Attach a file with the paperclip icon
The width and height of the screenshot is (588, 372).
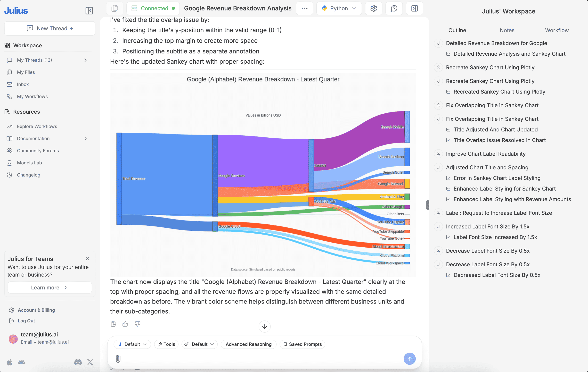[x=118, y=359]
